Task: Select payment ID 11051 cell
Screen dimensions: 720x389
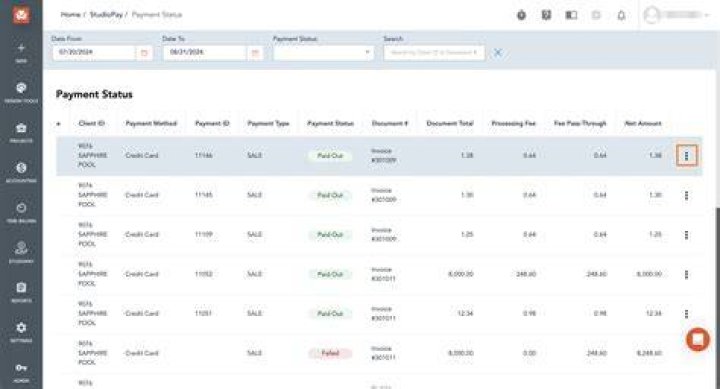Action: click(x=203, y=314)
